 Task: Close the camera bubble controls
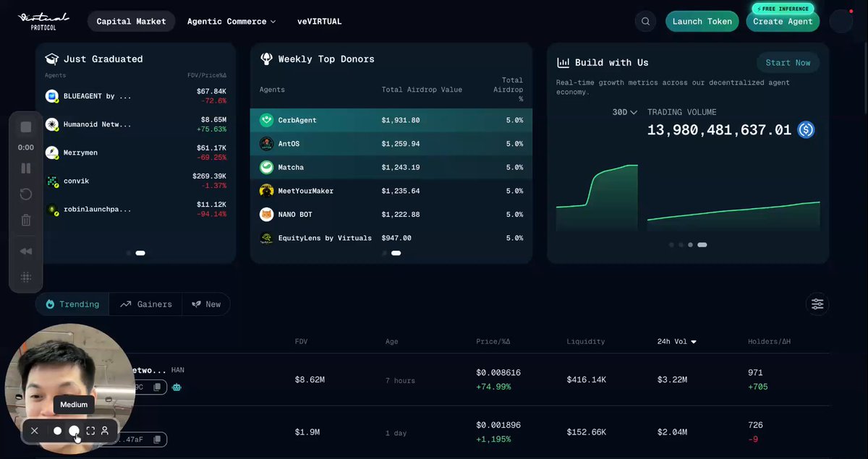coord(35,431)
